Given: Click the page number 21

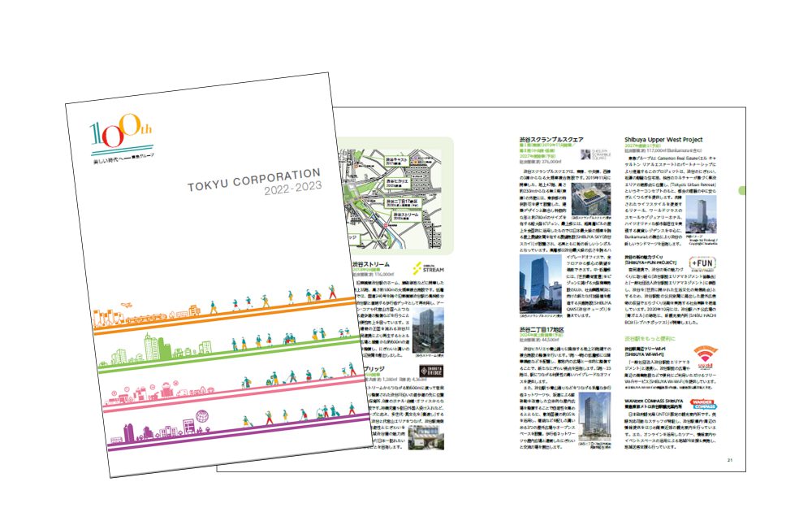Looking at the screenshot, I should tap(730, 460).
